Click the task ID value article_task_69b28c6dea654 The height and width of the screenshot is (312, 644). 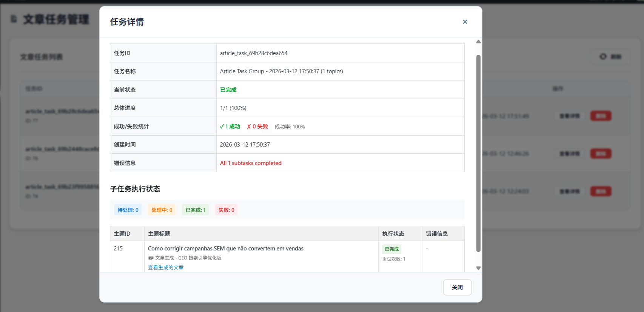point(254,53)
